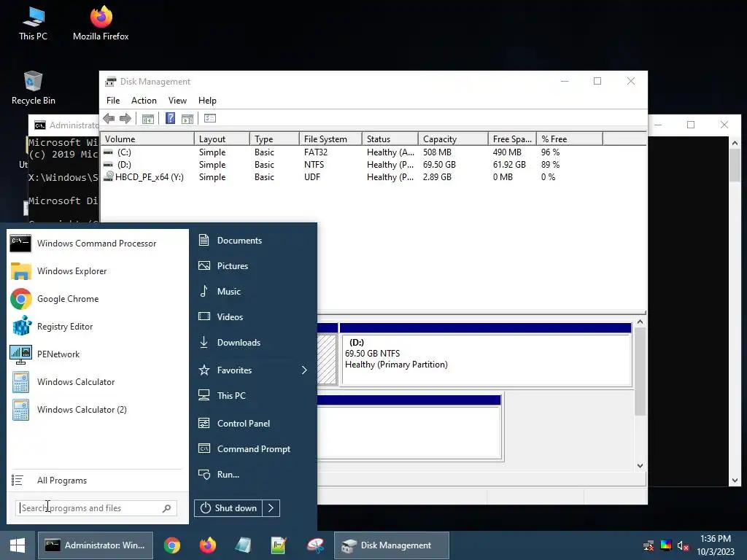747x560 pixels.
Task: Click the Forward arrow in Disk Management toolbar
Action: coord(125,119)
